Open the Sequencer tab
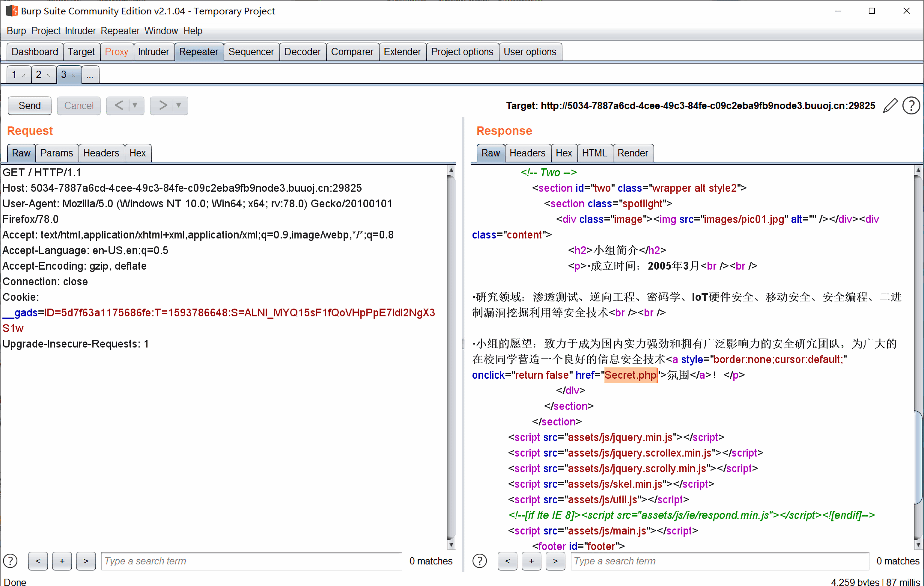The image size is (924, 586). coord(251,52)
